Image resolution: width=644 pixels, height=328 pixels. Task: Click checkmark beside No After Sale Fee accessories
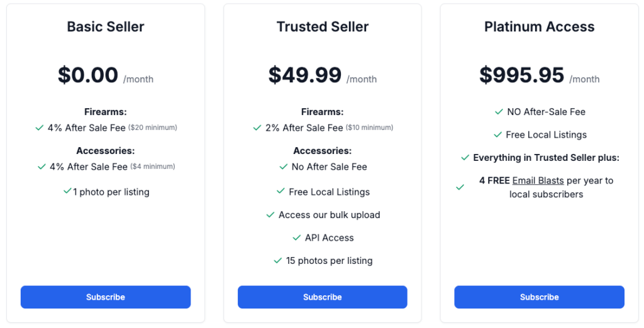point(283,167)
